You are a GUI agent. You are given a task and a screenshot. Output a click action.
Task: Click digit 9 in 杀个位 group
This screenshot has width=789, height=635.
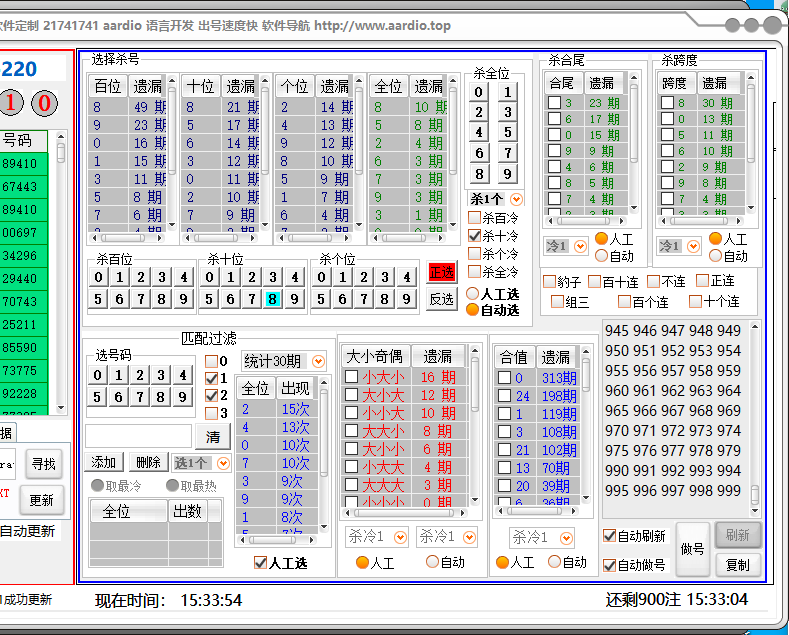406,299
